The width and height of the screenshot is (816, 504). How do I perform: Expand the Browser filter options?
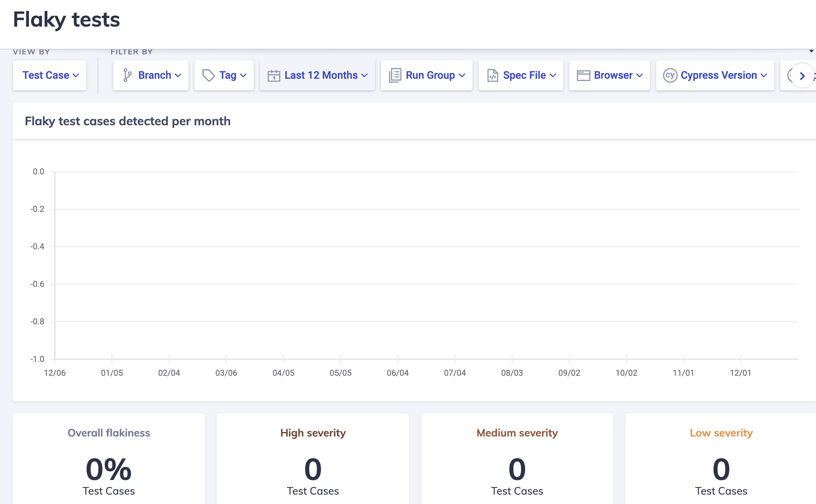[x=609, y=75]
